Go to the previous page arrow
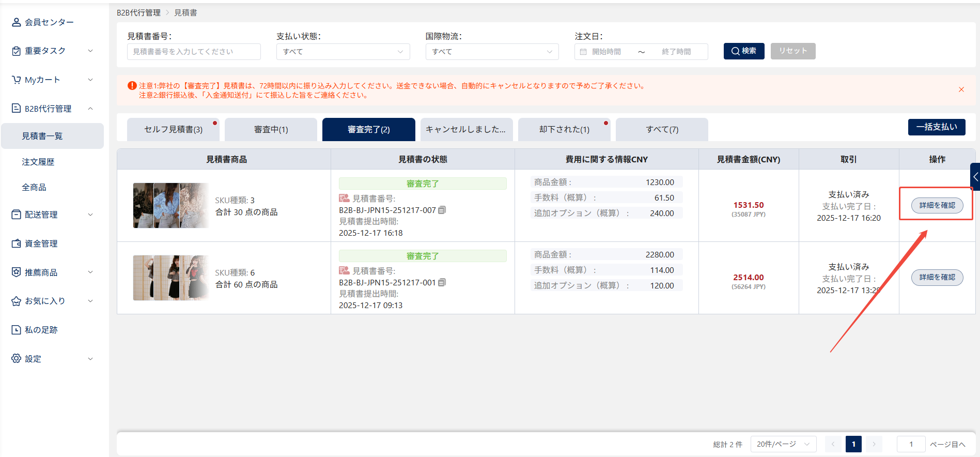Image resolution: width=980 pixels, height=457 pixels. 833,444
